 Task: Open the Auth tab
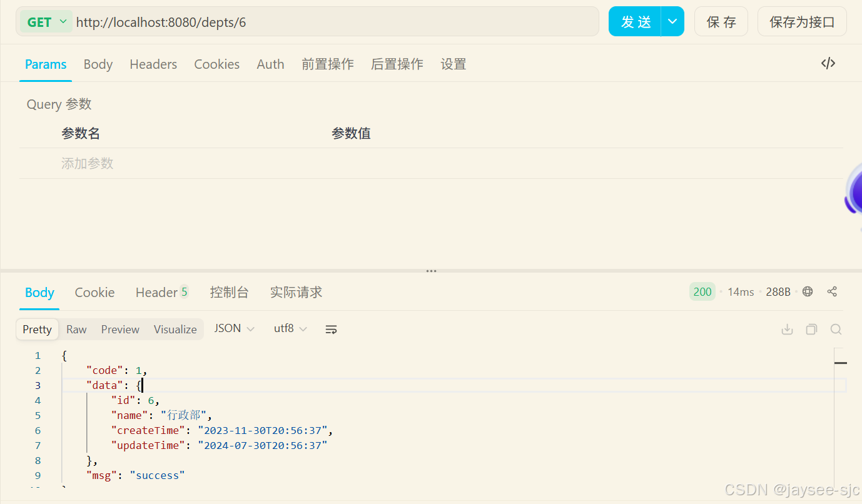tap(270, 64)
